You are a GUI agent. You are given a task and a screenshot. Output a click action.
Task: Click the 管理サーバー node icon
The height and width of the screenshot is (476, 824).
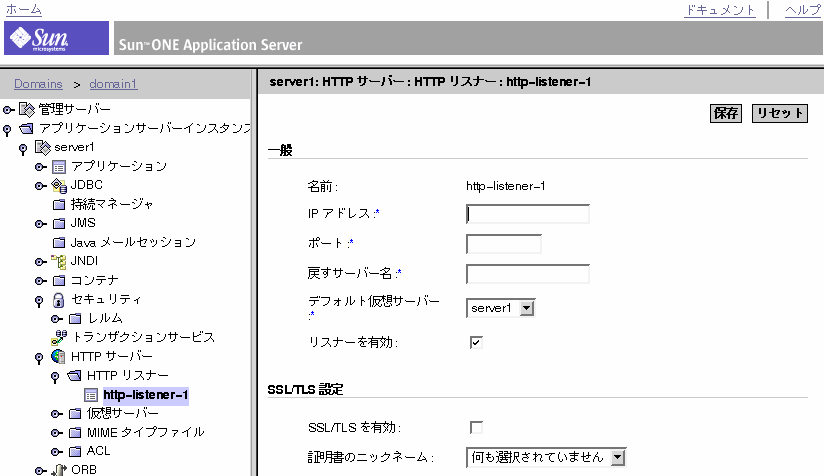point(27,109)
